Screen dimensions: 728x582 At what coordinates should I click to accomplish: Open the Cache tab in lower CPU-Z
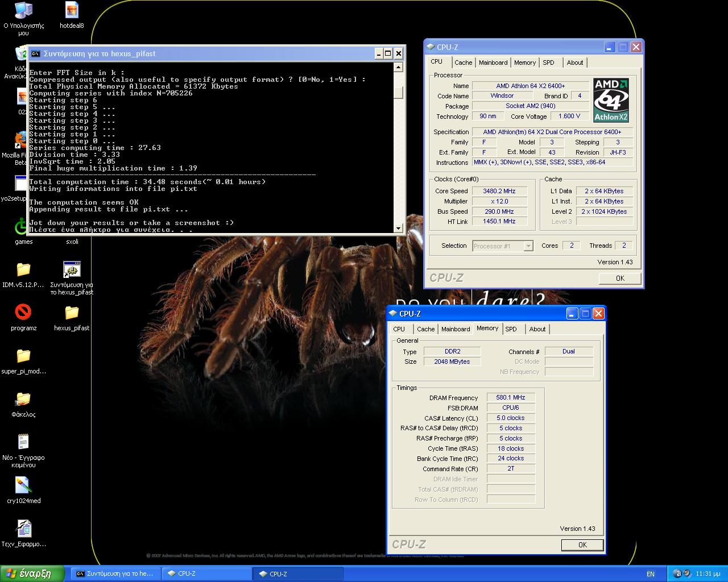pos(425,329)
